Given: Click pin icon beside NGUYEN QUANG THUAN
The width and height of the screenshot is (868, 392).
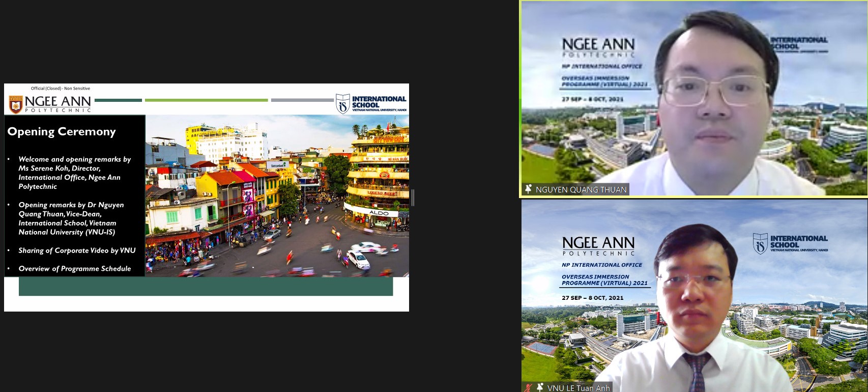Looking at the screenshot, I should click(528, 189).
